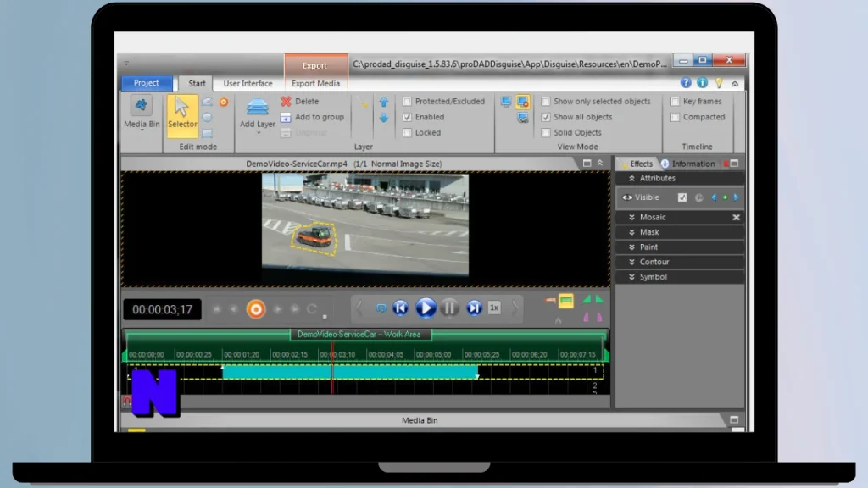The width and height of the screenshot is (868, 488).
Task: Change the 1x playback speed
Action: [x=494, y=308]
